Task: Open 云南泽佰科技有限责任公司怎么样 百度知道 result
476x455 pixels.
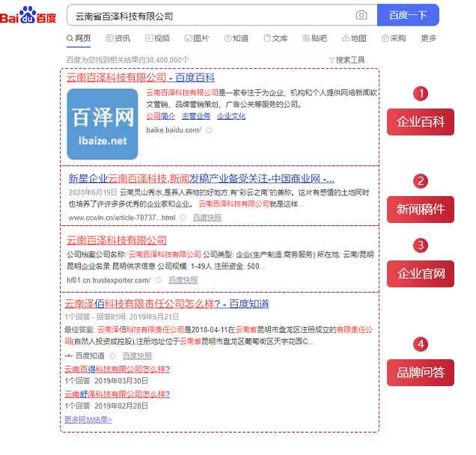Action: click(x=167, y=304)
